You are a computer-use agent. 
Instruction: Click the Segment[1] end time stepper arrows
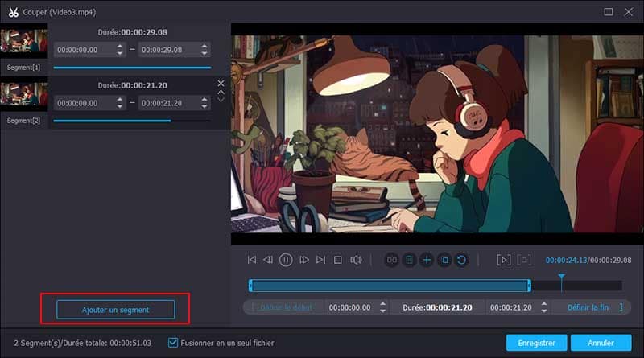(204, 50)
